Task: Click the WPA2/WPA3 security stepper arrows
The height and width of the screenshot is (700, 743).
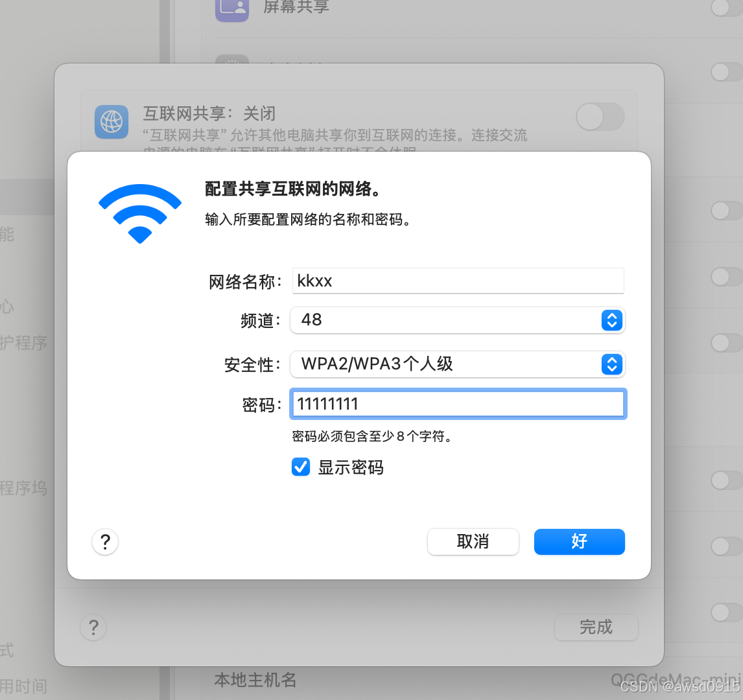Action: [612, 364]
